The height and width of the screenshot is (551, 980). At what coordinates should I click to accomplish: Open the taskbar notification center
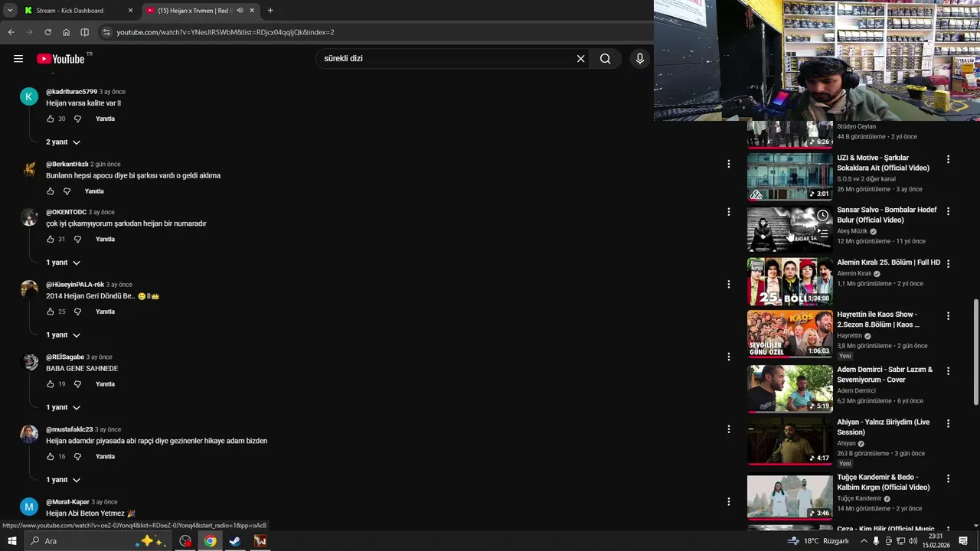(x=963, y=541)
